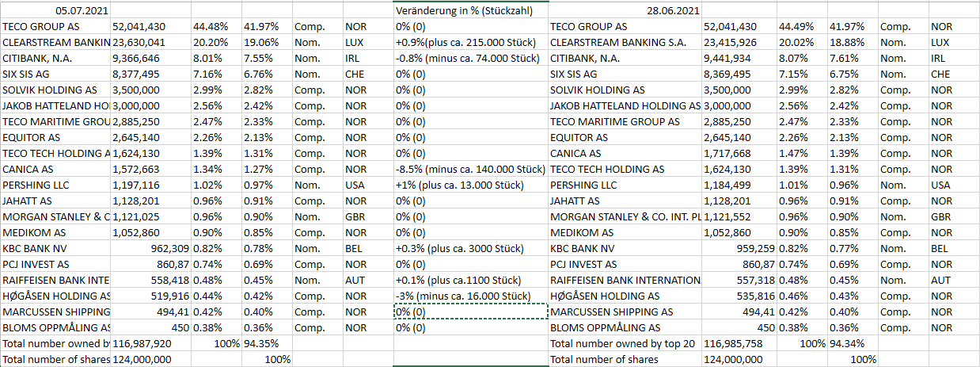Click country code IRL in the left table
This screenshot has height=367, width=980.
point(368,58)
